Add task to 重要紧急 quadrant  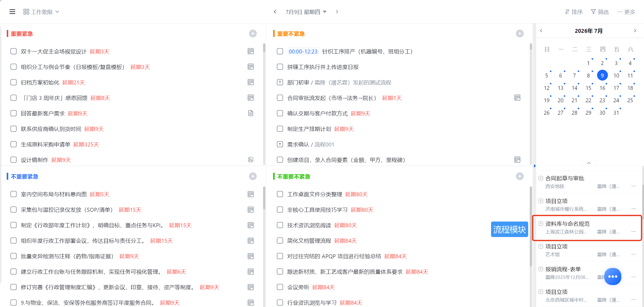[253, 34]
